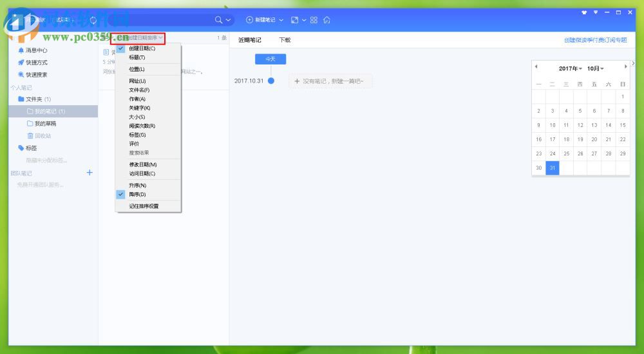Switch to 下载 tab

(285, 40)
